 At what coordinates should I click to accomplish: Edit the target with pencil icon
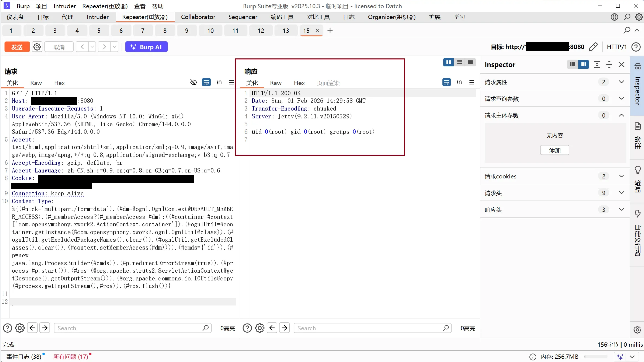point(593,47)
